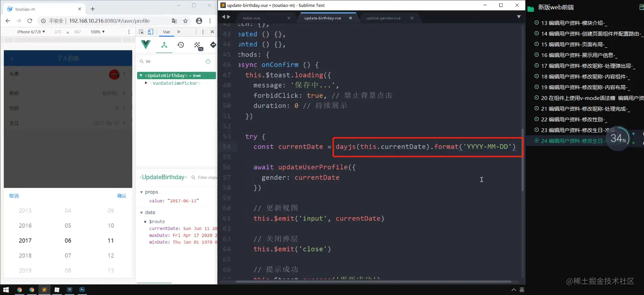Click 取消 to cancel the date picker
Viewport: 644px width, 295px height.
(14, 196)
